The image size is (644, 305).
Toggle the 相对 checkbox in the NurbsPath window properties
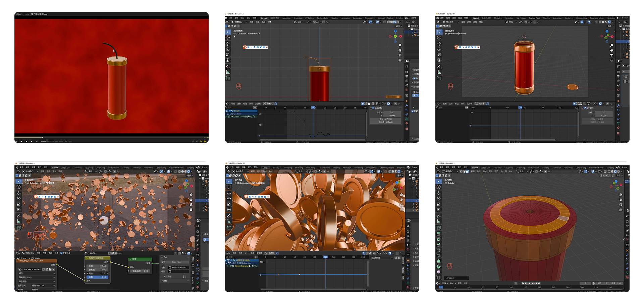click(413, 111)
